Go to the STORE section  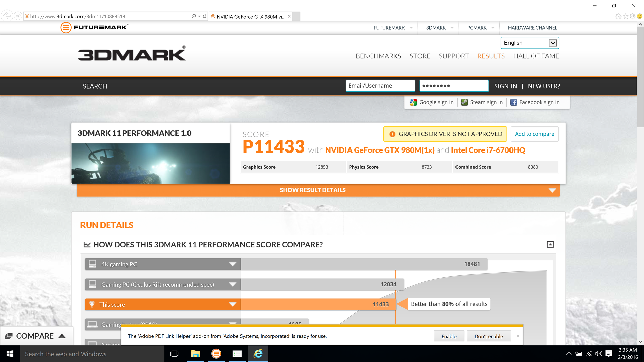420,56
